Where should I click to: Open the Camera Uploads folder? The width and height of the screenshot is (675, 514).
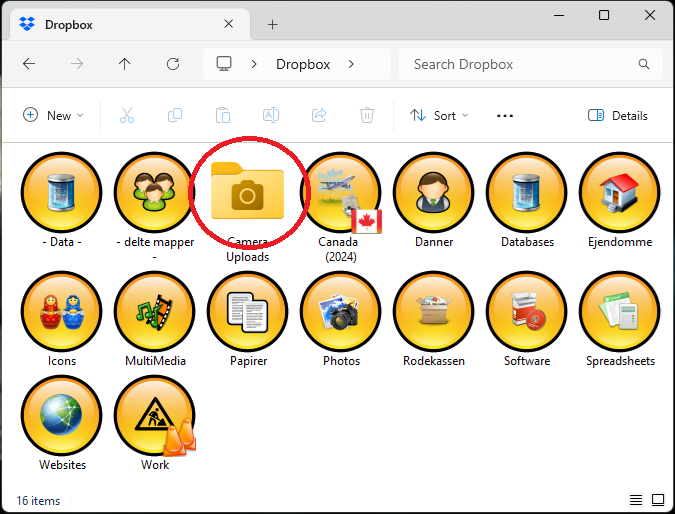tap(247, 192)
